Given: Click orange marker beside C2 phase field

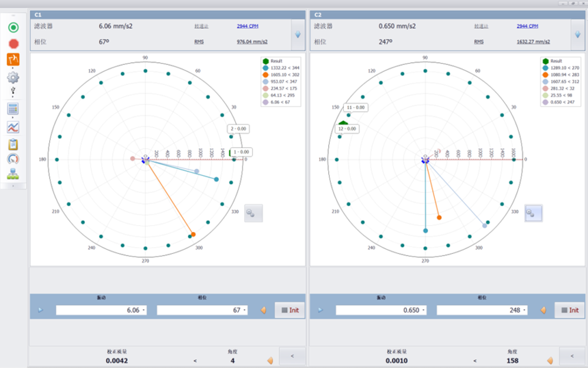Looking at the screenshot, I should pyautogui.click(x=543, y=311).
